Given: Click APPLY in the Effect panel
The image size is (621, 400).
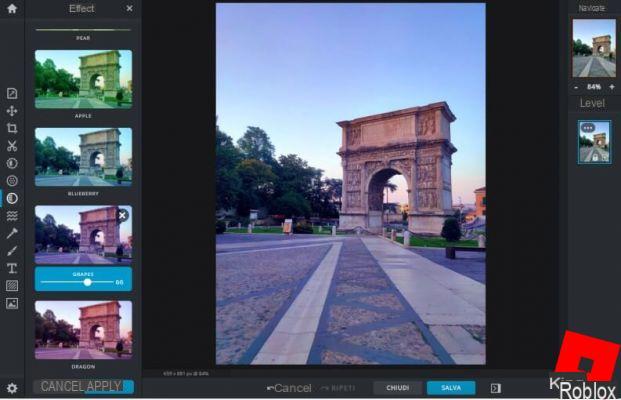Looking at the screenshot, I should tap(105, 387).
